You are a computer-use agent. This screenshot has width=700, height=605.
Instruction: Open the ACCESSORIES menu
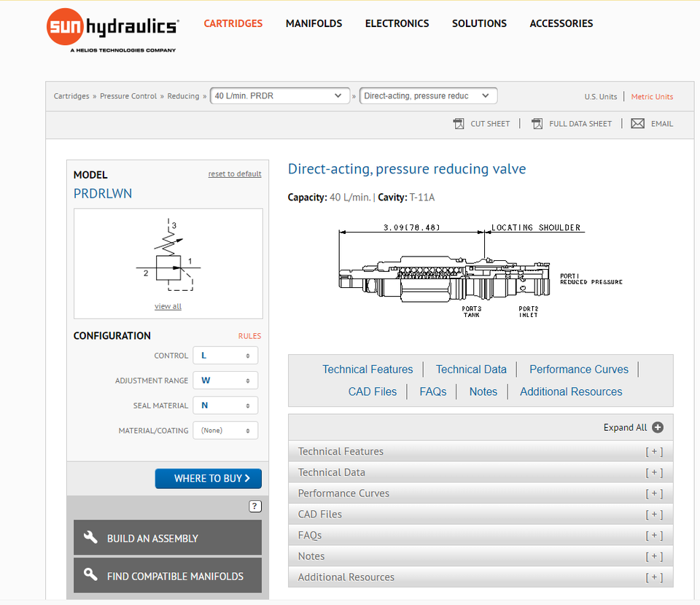[x=561, y=23]
